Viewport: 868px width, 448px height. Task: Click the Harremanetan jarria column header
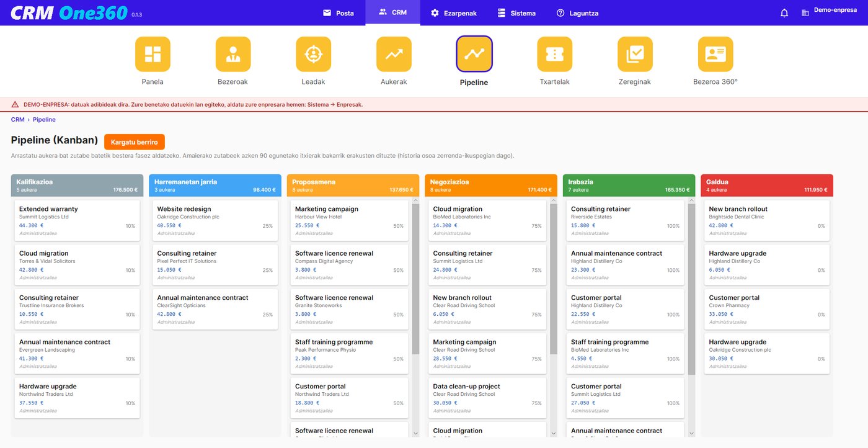(x=215, y=186)
